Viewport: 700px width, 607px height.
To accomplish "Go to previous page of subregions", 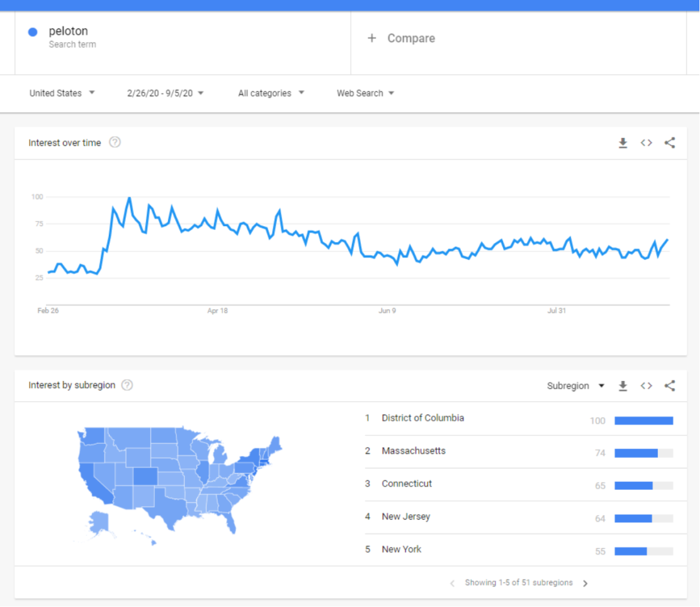I will point(452,583).
